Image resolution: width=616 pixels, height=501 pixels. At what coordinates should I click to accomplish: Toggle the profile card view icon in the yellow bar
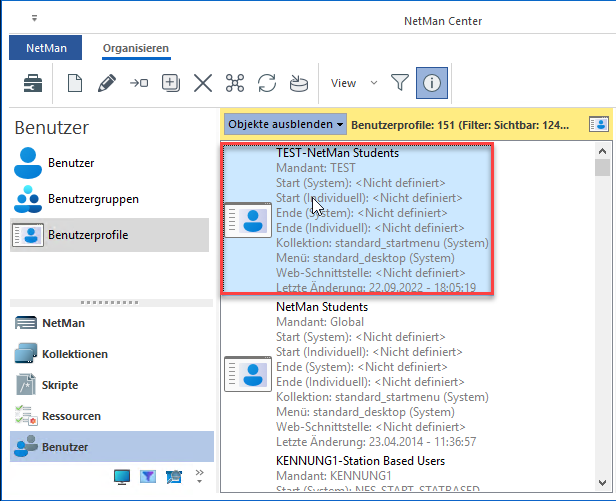[x=598, y=124]
